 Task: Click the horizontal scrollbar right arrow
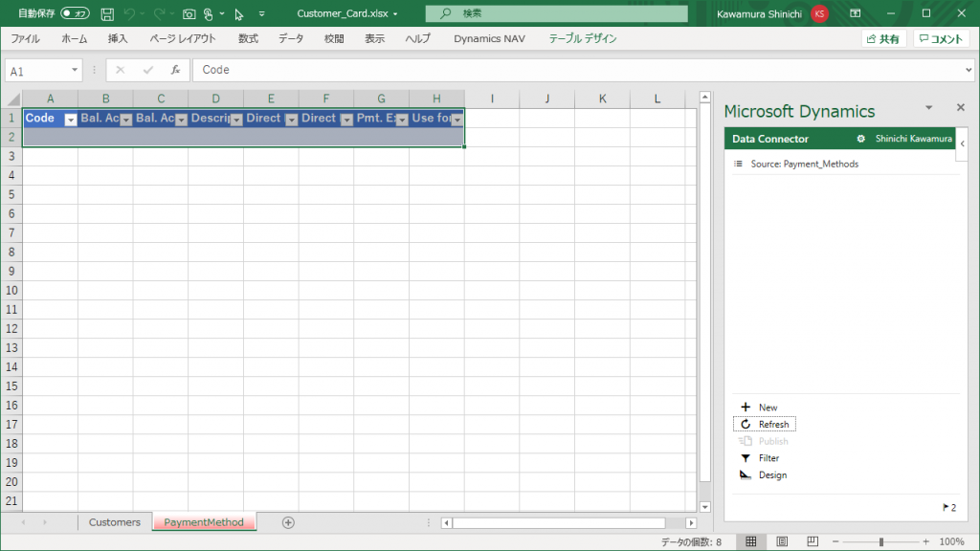point(691,523)
